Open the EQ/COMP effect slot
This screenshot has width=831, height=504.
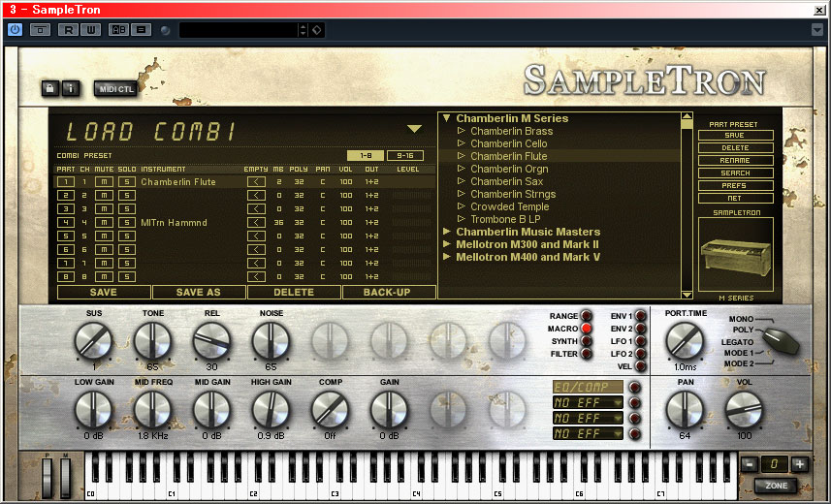(x=588, y=387)
